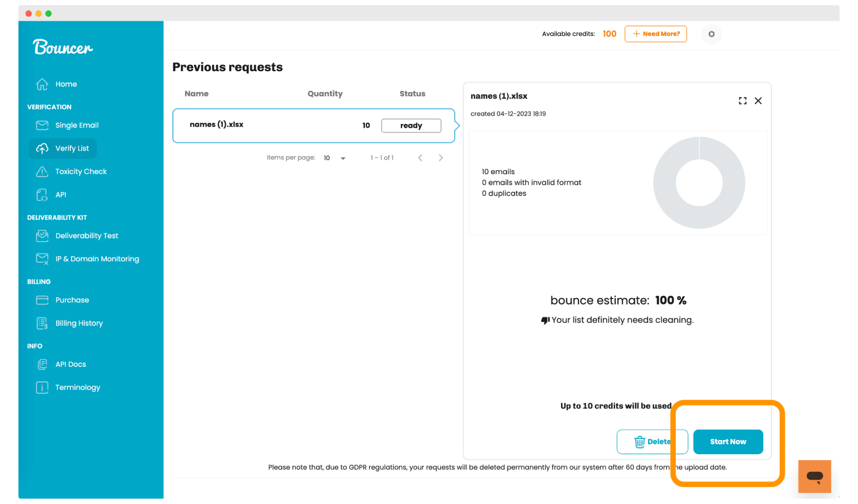Click the Terminology info section item
The image size is (858, 504).
[77, 387]
